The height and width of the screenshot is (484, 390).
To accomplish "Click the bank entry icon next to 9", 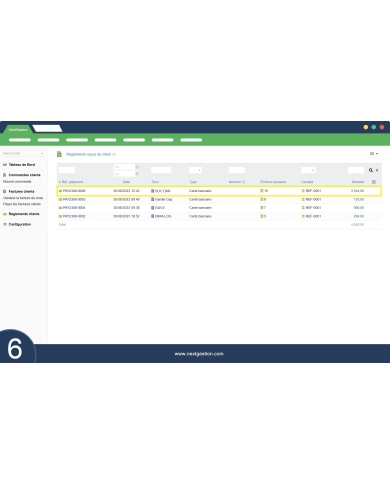I will 262,199.
